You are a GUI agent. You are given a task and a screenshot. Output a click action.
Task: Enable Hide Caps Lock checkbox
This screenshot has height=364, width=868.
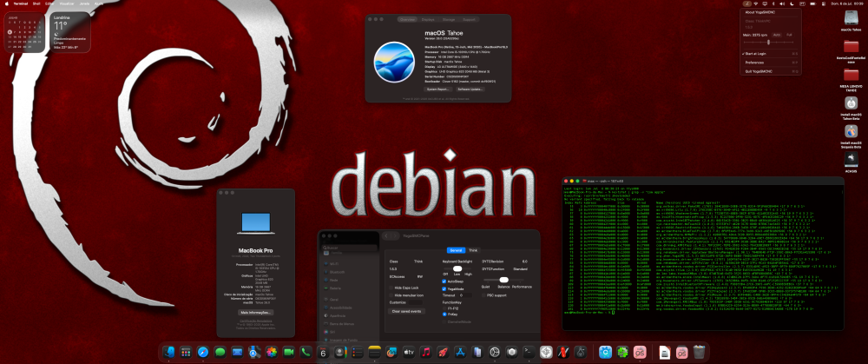391,288
